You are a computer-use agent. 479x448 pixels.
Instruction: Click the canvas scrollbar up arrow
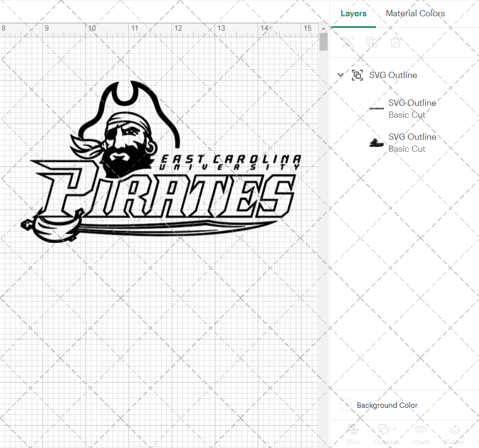tap(323, 28)
